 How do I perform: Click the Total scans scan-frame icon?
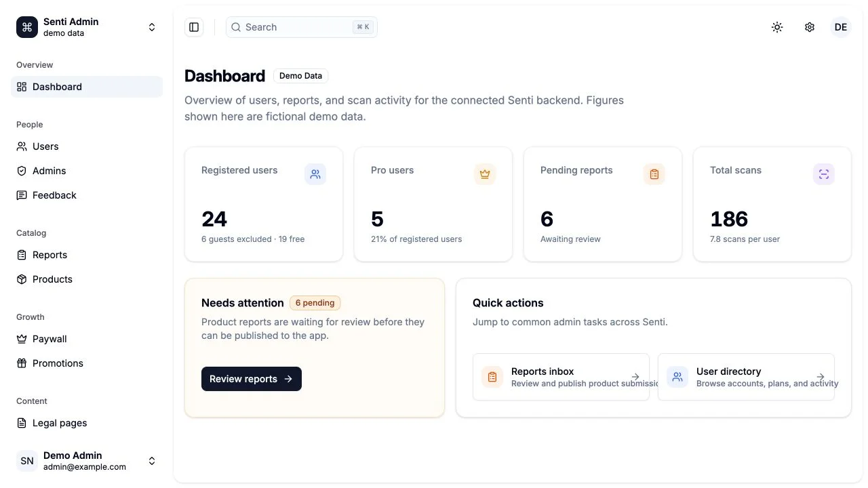coord(824,174)
